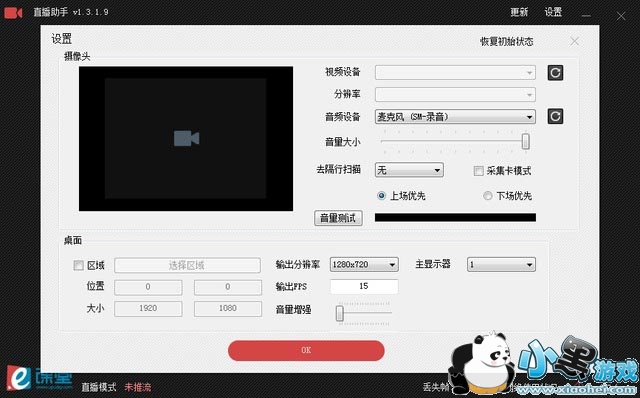
Task: Click the red camera app logo
Action: click(13, 13)
